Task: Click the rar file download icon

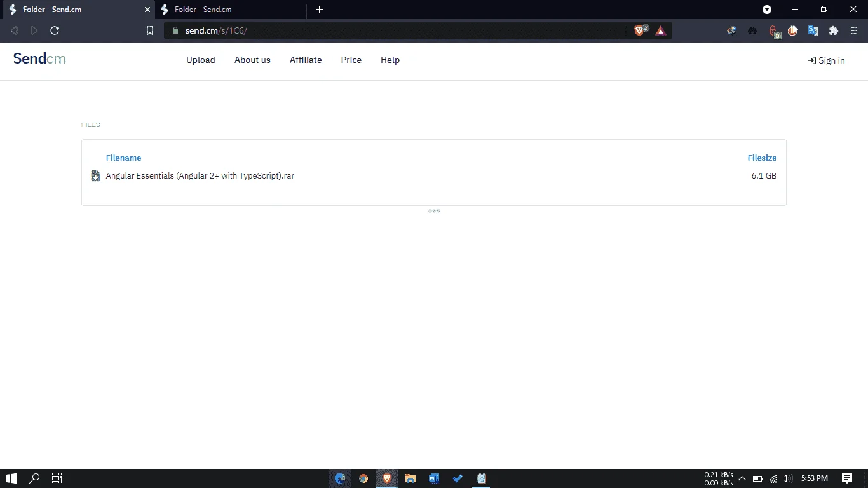Action: [95, 176]
